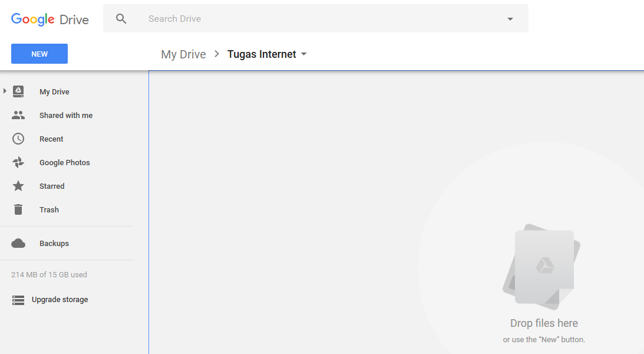
Task: Open Shared with me
Action: click(x=66, y=116)
